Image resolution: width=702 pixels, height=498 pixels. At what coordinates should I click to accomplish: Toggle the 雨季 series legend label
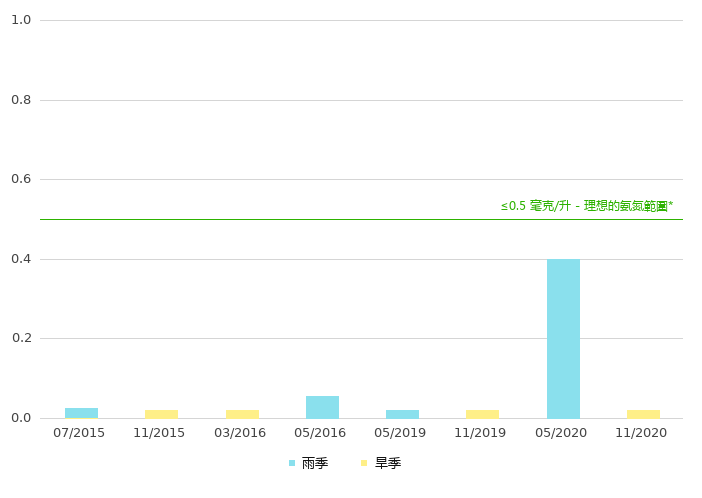pyautogui.click(x=315, y=463)
